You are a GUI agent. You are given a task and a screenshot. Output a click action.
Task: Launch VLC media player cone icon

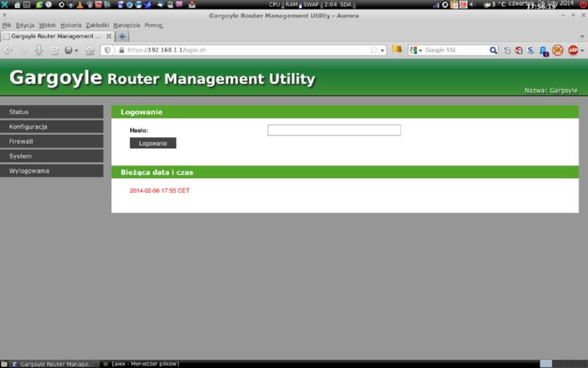(80, 5)
